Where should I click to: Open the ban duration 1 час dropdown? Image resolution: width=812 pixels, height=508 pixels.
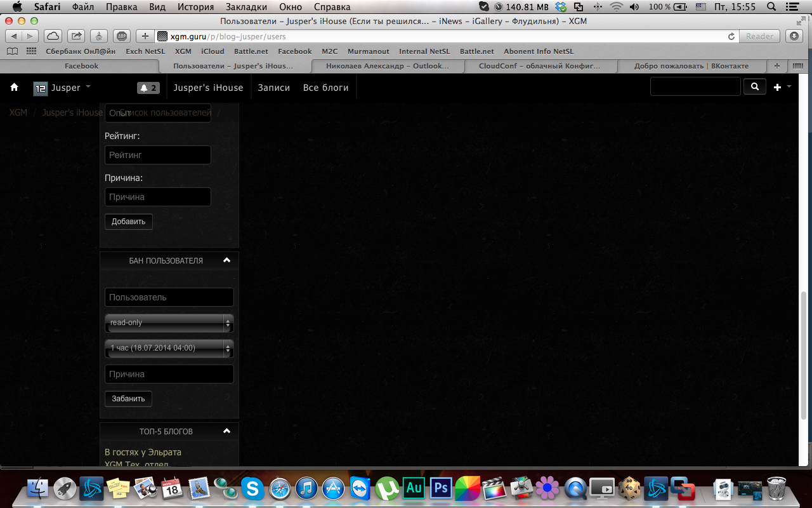(x=169, y=348)
